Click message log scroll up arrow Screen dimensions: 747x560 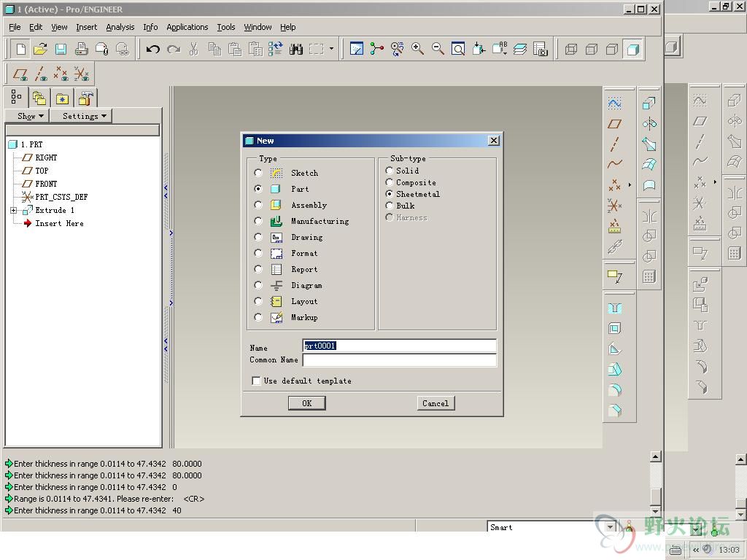click(x=656, y=456)
